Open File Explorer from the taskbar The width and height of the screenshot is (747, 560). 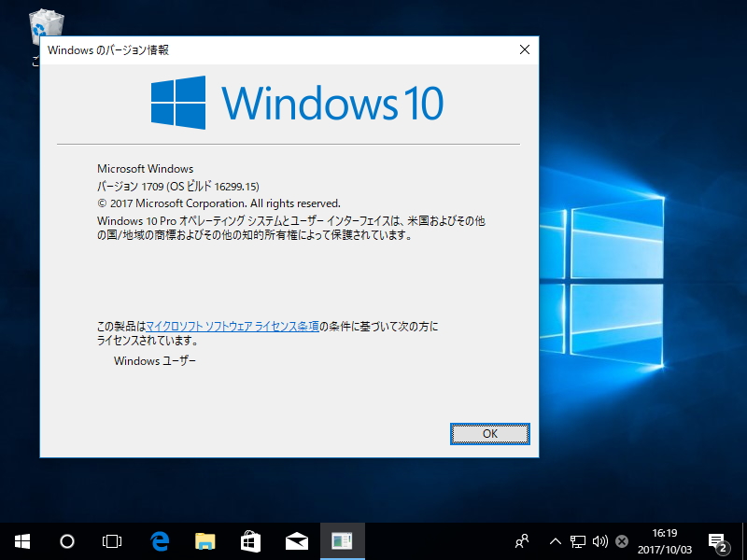click(204, 541)
